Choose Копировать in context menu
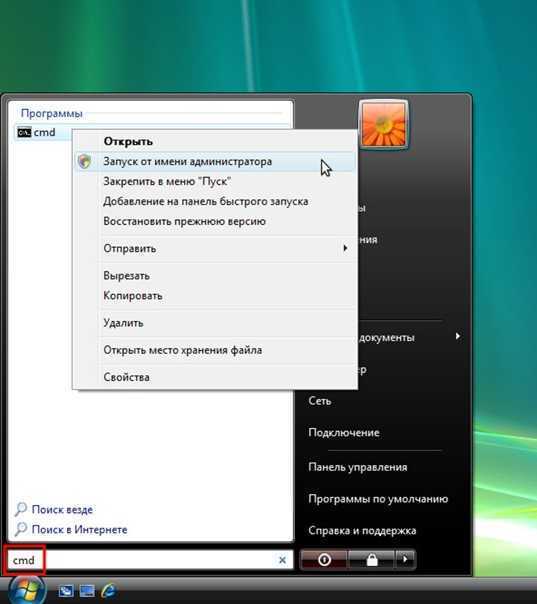 pos(133,296)
